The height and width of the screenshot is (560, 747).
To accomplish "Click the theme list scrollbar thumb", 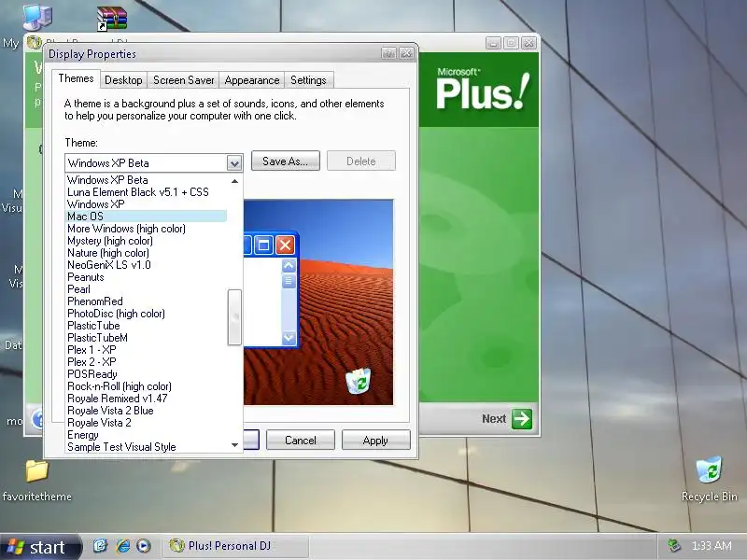I will [234, 317].
